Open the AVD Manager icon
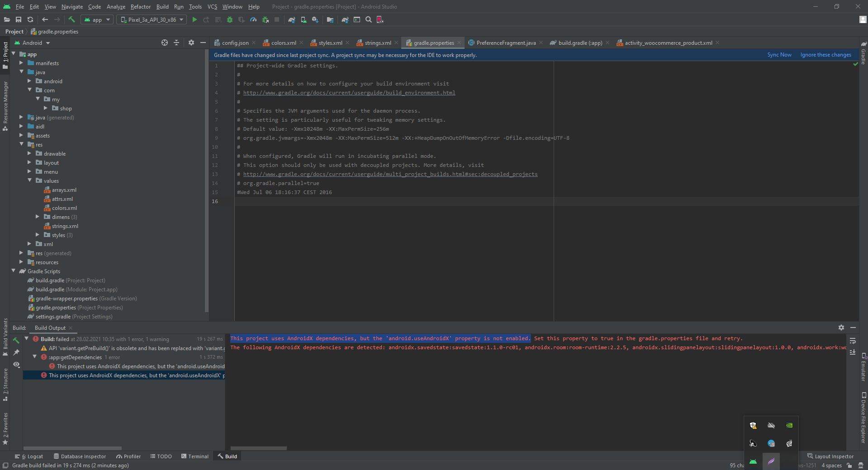868x470 pixels. (304, 19)
